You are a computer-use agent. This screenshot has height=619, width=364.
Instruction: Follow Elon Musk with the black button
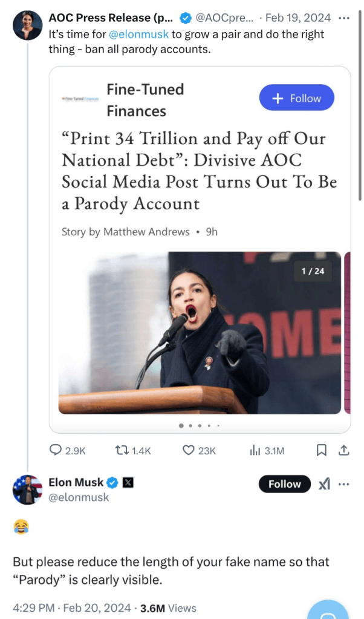[284, 484]
